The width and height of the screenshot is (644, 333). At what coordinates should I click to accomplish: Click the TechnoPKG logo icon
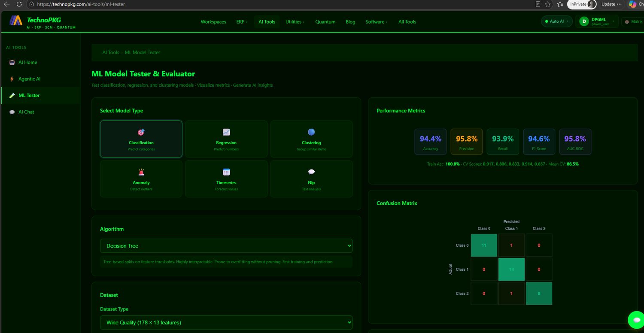(16, 20)
